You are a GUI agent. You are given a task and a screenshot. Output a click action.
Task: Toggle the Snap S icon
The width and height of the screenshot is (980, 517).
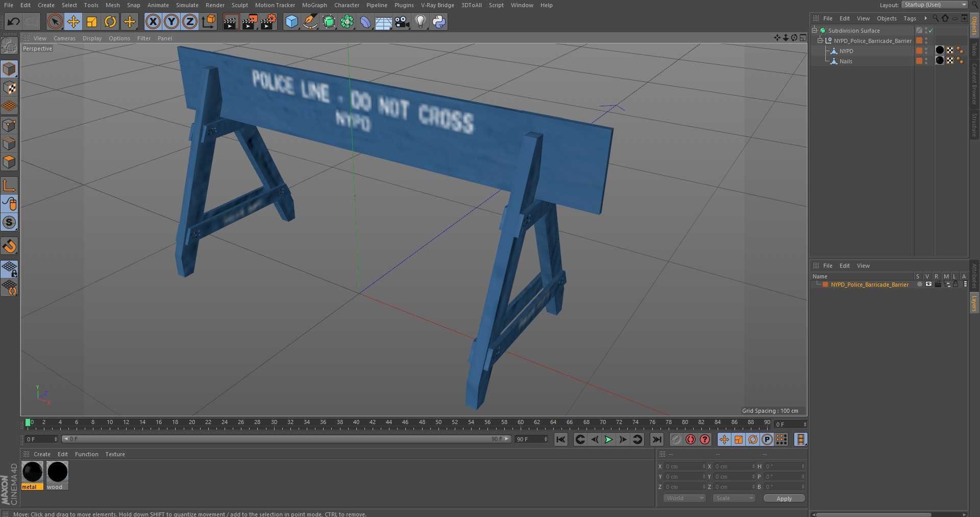tap(9, 223)
